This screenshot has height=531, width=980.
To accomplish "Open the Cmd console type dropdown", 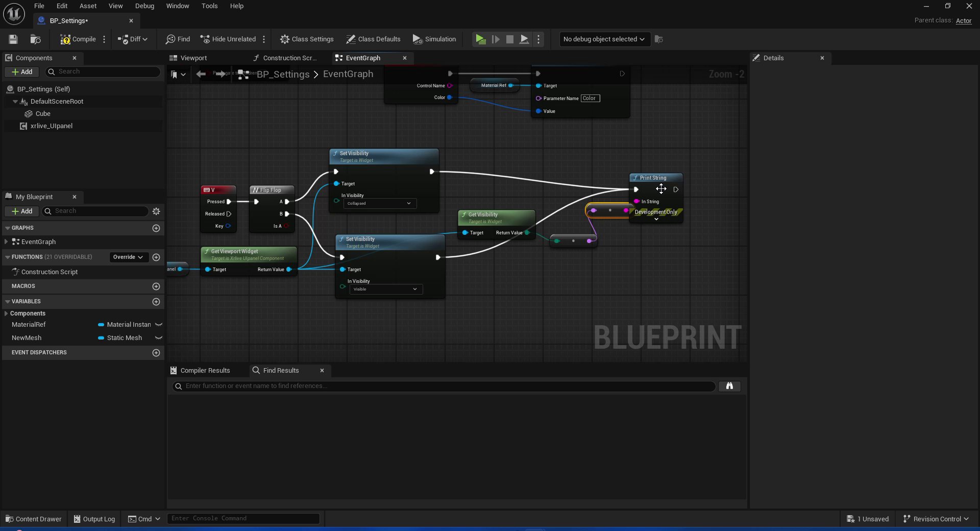I will click(144, 519).
